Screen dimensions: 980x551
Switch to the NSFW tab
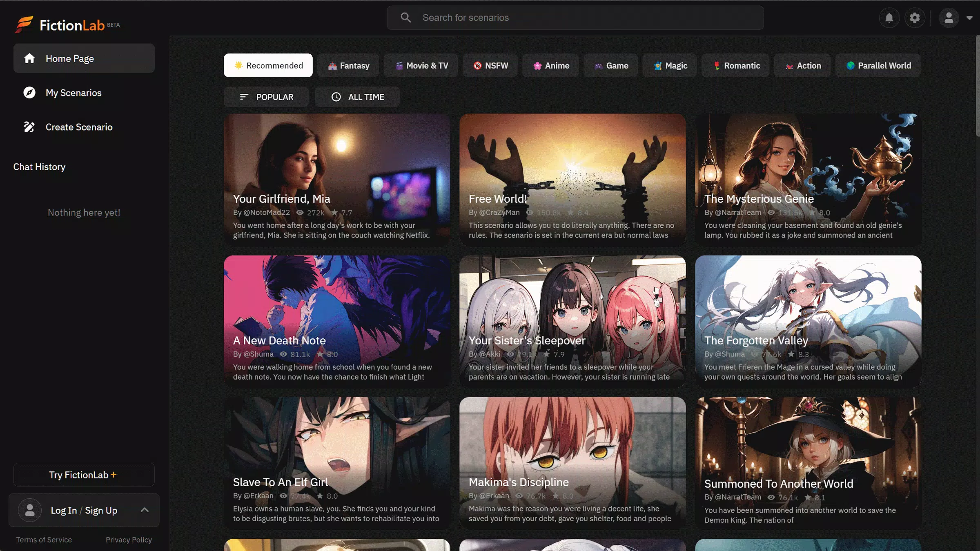click(490, 65)
